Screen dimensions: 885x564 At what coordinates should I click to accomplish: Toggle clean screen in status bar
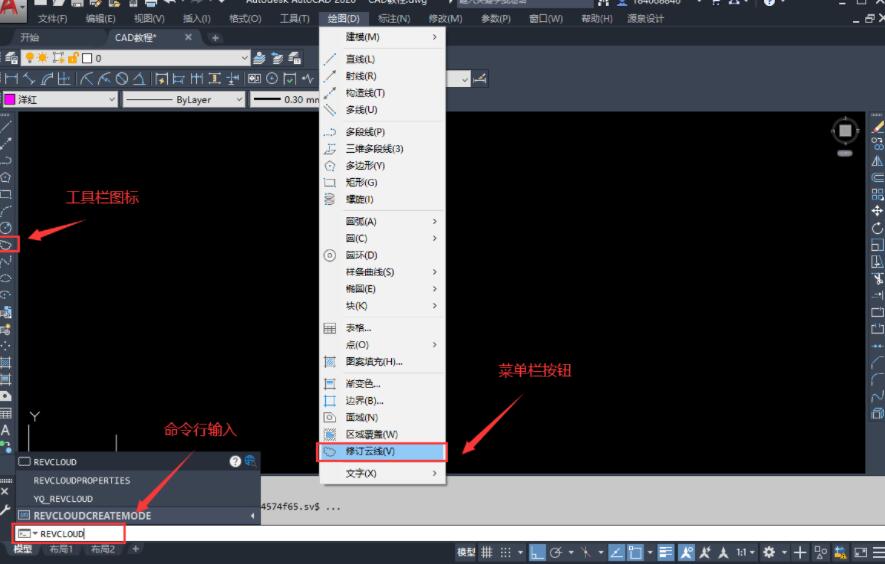click(860, 552)
